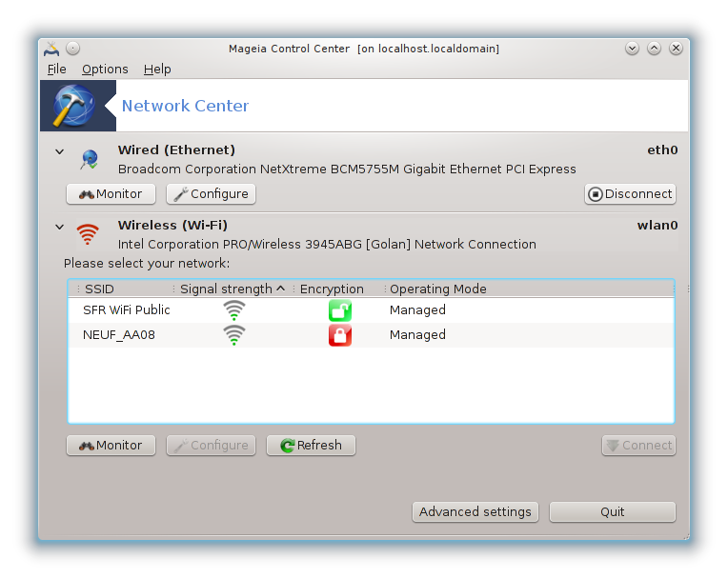Viewport: 728px width, 578px height.
Task: Click the wlan0 interface label
Action: tap(657, 225)
